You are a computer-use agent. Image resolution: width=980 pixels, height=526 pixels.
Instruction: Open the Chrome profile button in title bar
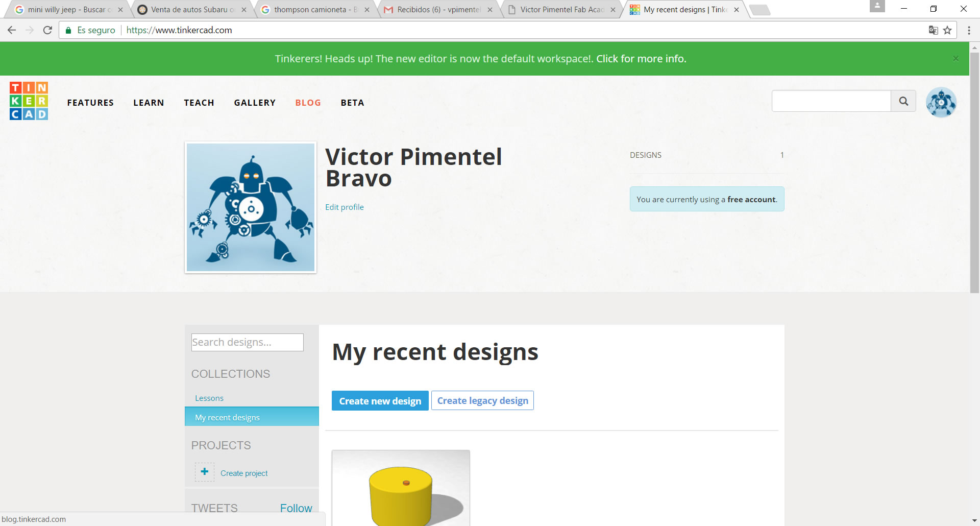pos(877,6)
